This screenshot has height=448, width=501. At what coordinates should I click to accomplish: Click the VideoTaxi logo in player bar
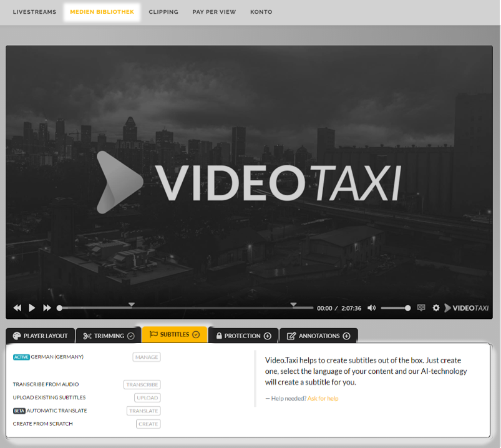point(467,308)
